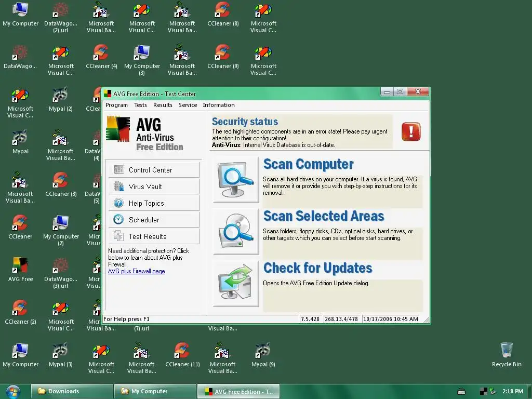Select the unnumbered CCleaner desktop shortcut
This screenshot has width=532, height=399.
20,228
